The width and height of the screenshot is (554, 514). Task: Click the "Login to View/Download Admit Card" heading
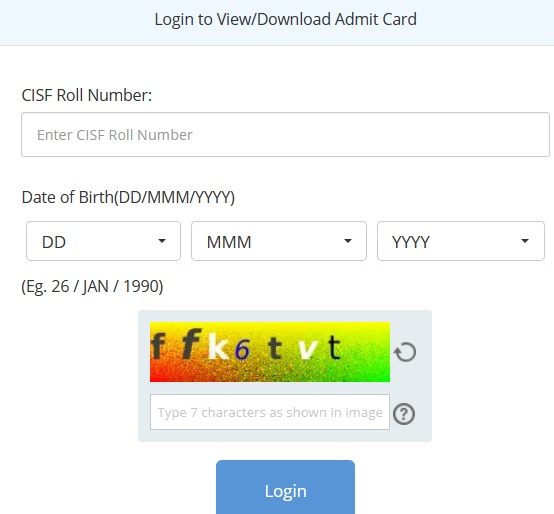coord(285,19)
